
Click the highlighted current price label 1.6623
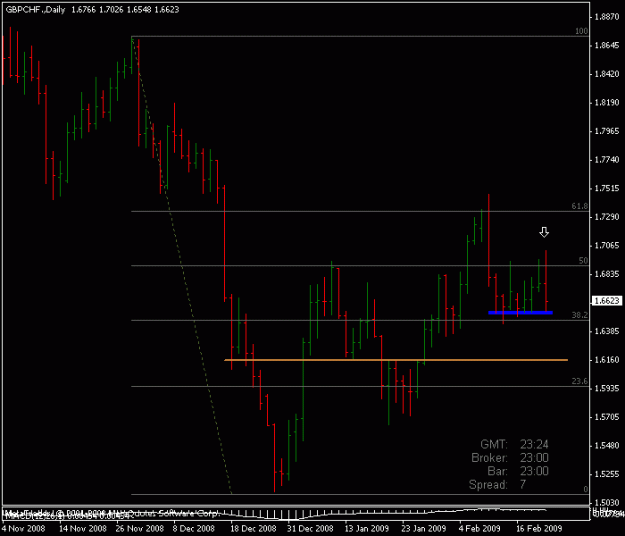[606, 300]
